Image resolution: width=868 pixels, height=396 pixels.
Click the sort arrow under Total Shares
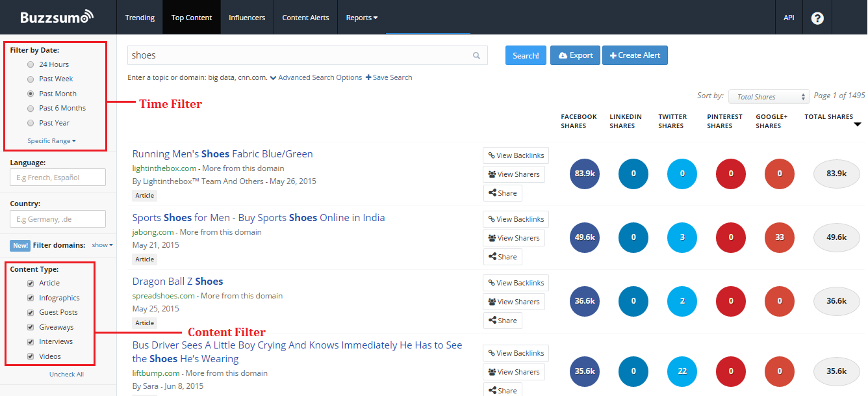857,124
